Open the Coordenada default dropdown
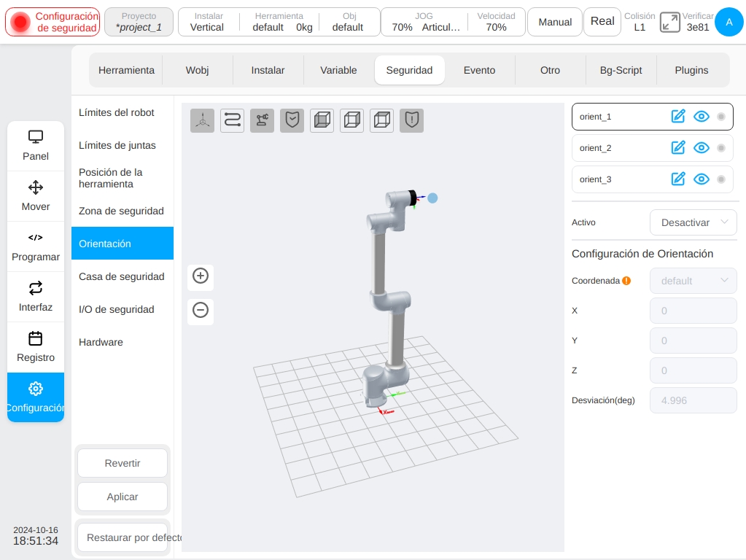The image size is (746, 560). coord(693,281)
